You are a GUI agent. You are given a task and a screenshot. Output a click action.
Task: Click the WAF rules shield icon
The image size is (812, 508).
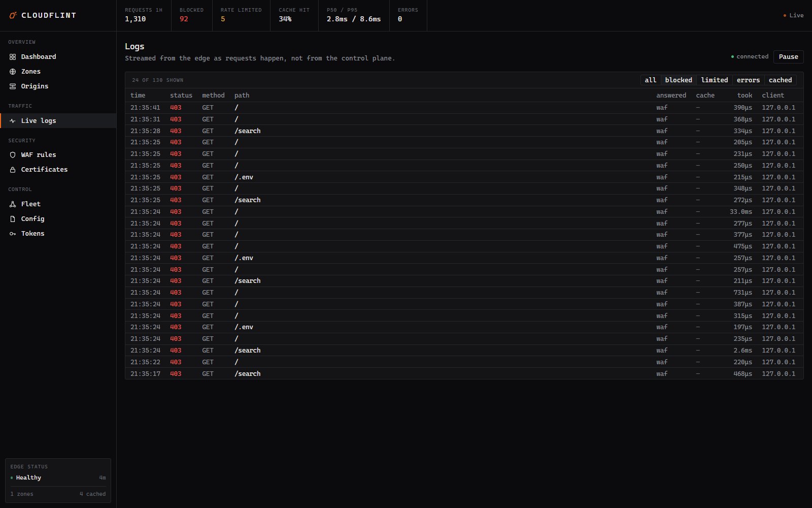pyautogui.click(x=13, y=155)
